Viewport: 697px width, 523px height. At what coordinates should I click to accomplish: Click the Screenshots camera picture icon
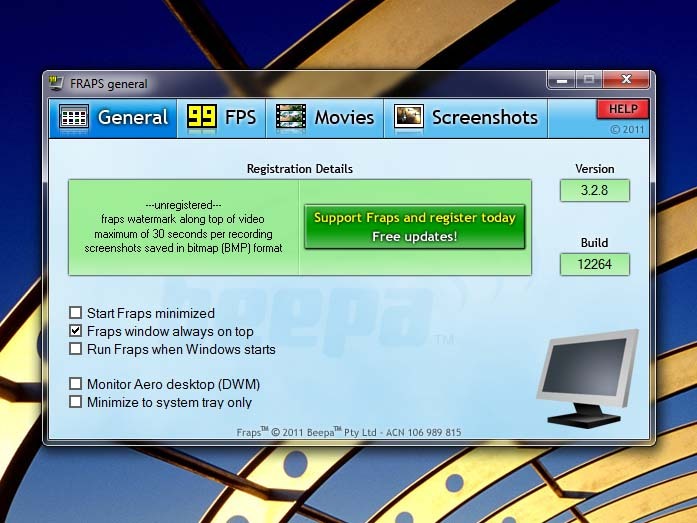click(x=409, y=118)
